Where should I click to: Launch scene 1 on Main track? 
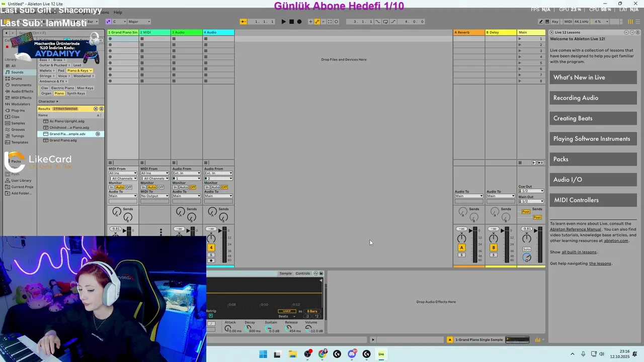pos(520,39)
